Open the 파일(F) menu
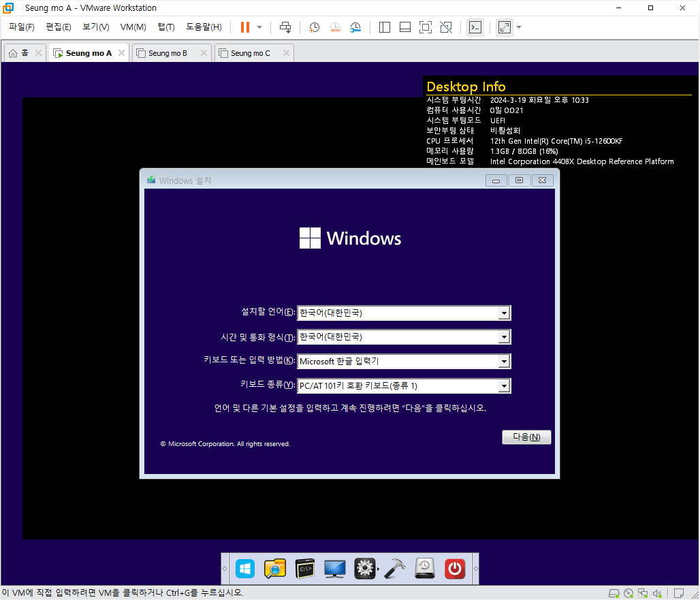The height and width of the screenshot is (600, 700). tap(21, 27)
